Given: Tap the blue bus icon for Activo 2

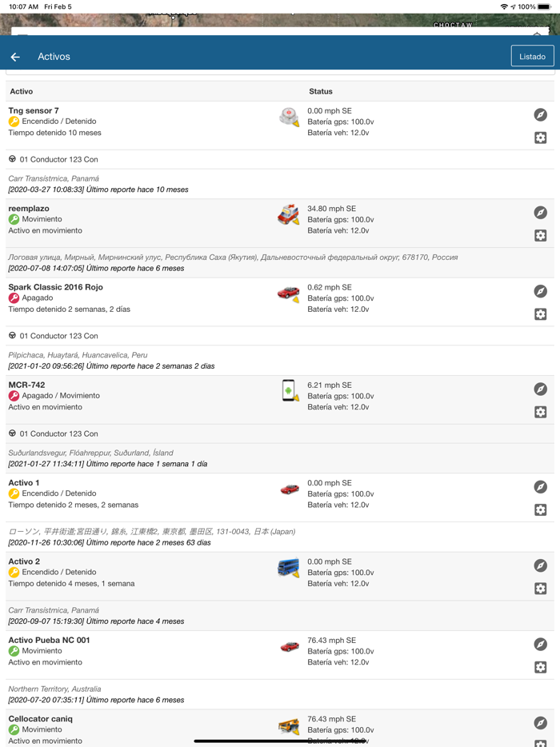Looking at the screenshot, I should [289, 568].
